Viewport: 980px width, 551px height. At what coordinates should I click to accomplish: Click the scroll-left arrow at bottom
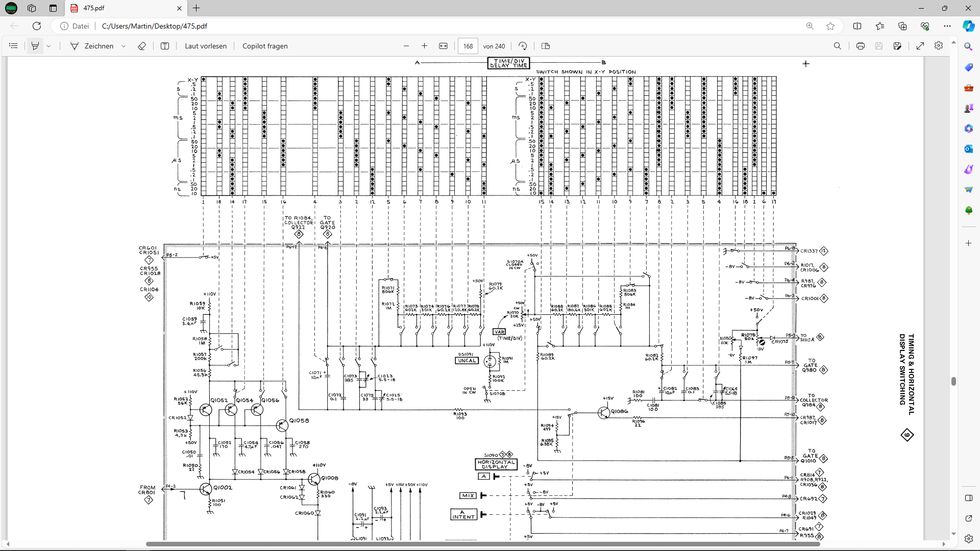pos(8,544)
